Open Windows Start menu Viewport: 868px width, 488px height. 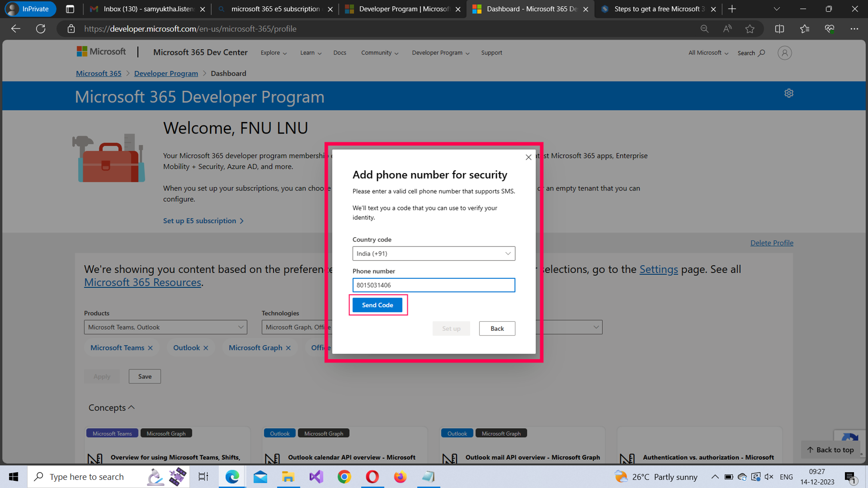tap(14, 477)
